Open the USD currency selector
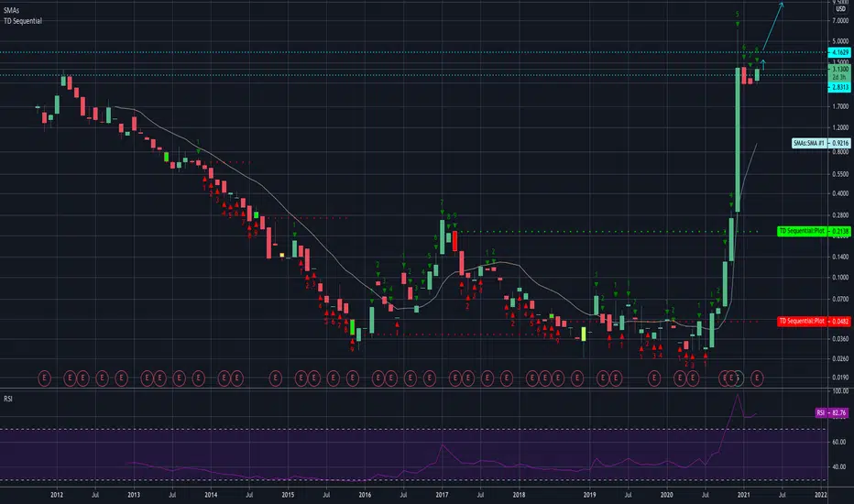The height and width of the screenshot is (504, 854). click(841, 9)
